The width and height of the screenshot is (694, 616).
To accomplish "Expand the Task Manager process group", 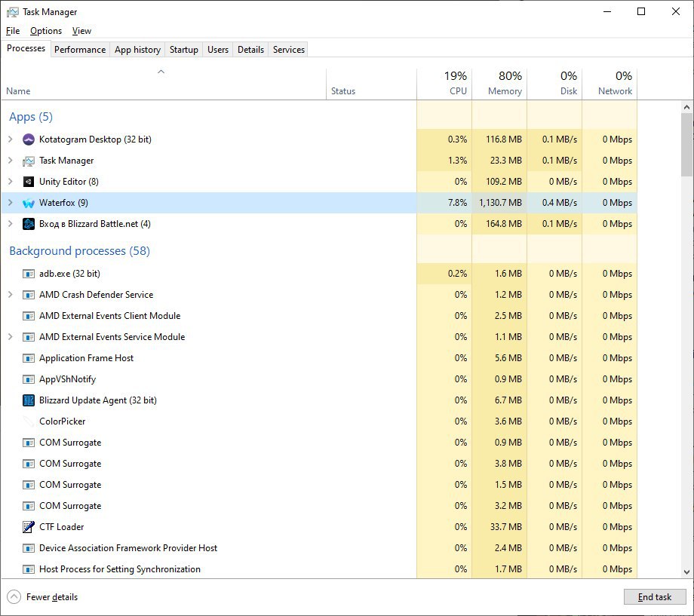I will pyautogui.click(x=10, y=161).
